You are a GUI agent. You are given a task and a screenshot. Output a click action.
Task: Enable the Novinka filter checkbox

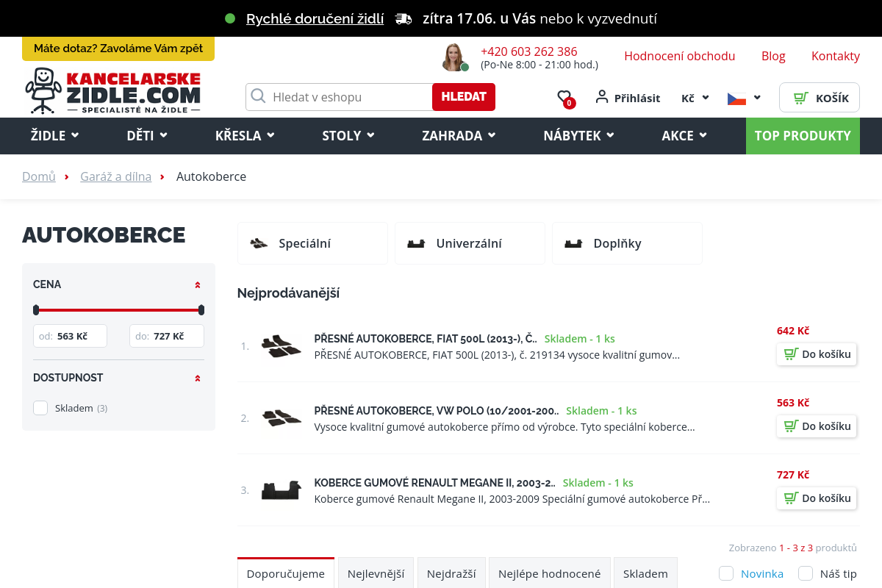click(726, 573)
